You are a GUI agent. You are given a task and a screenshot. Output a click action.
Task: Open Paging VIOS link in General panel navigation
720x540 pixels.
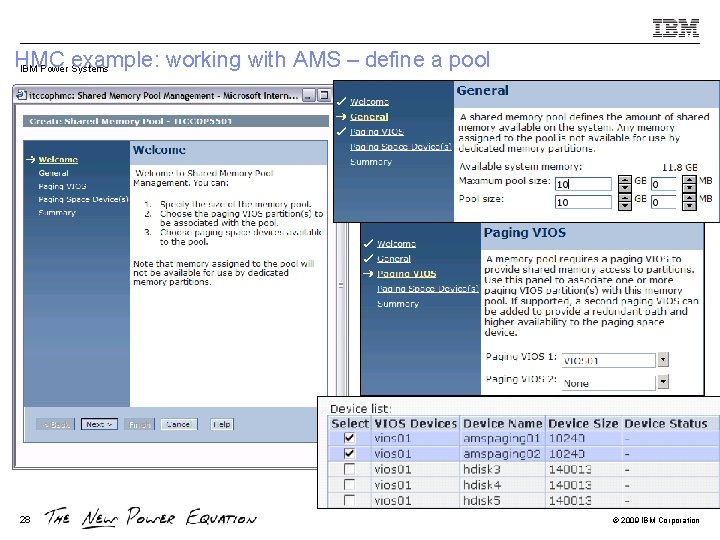click(377, 132)
